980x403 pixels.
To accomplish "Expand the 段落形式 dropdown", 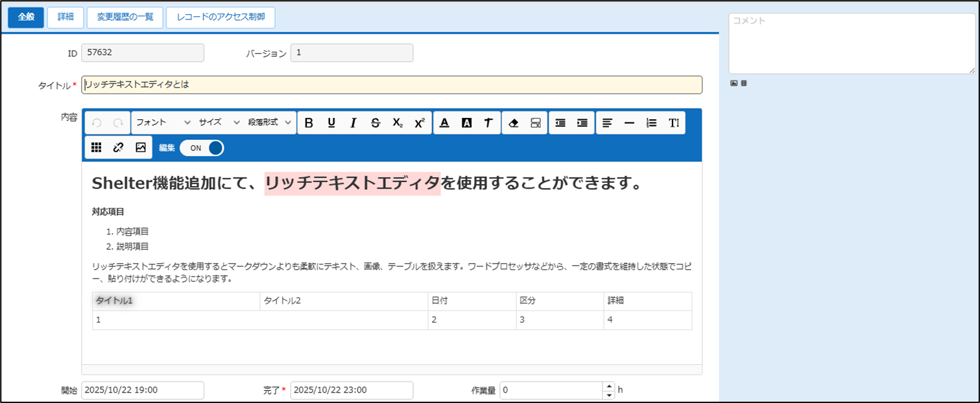I will pyautogui.click(x=269, y=122).
